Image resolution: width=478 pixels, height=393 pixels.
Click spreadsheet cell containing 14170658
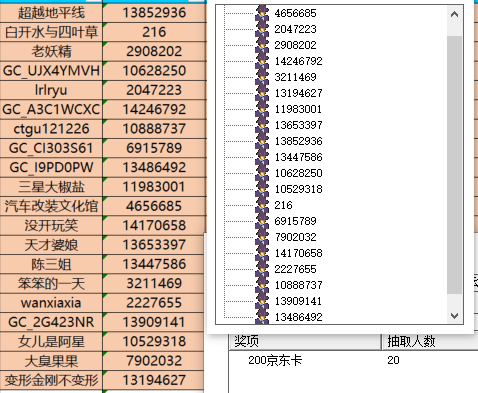(x=154, y=225)
